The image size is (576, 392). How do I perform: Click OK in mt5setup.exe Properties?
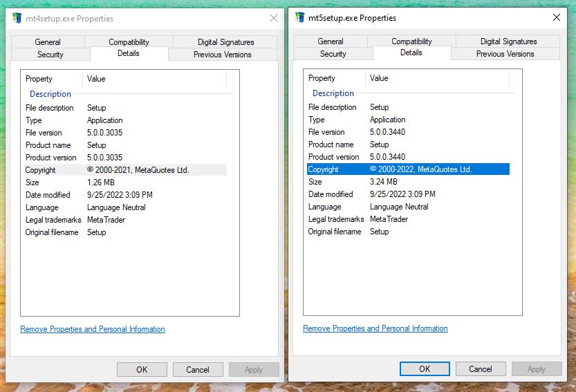tap(425, 369)
